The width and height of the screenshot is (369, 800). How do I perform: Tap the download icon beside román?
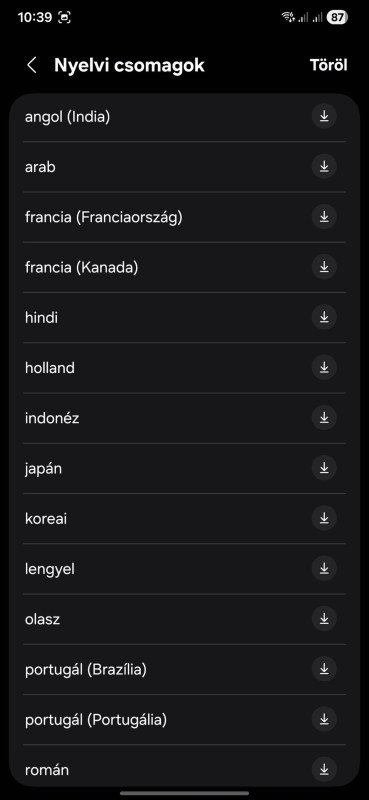tap(324, 769)
